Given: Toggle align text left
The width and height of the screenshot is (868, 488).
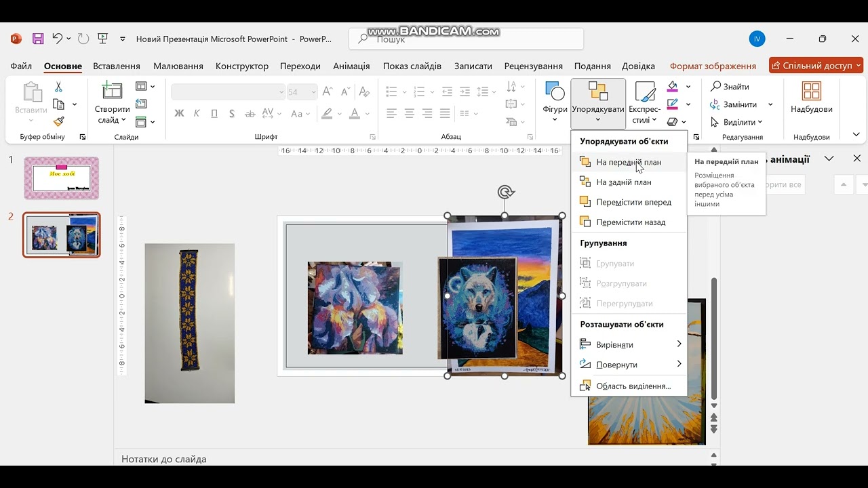Looking at the screenshot, I should point(392,113).
